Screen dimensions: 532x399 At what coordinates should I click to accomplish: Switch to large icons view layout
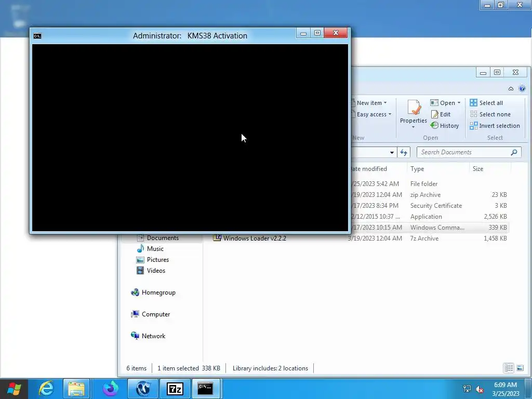coord(520,368)
